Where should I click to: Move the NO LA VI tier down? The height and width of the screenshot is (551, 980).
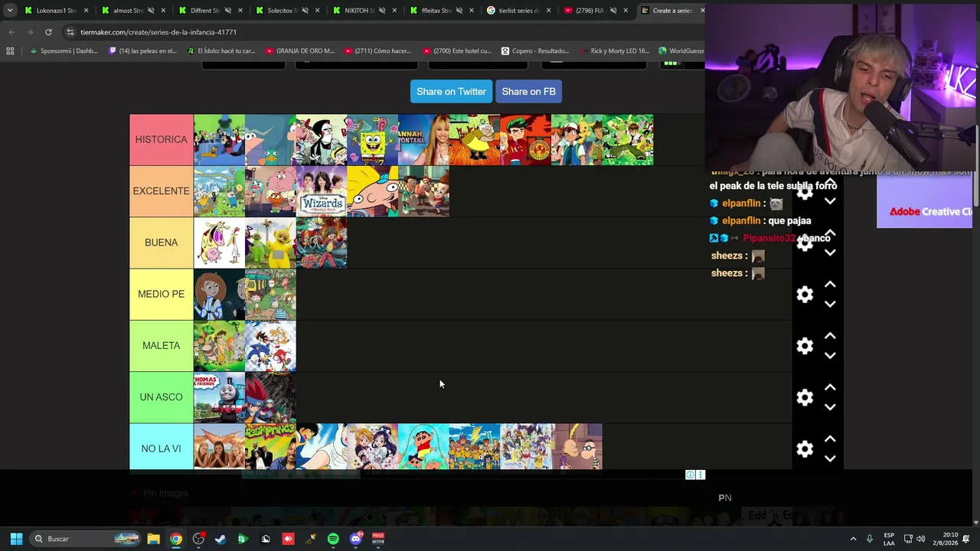point(830,458)
